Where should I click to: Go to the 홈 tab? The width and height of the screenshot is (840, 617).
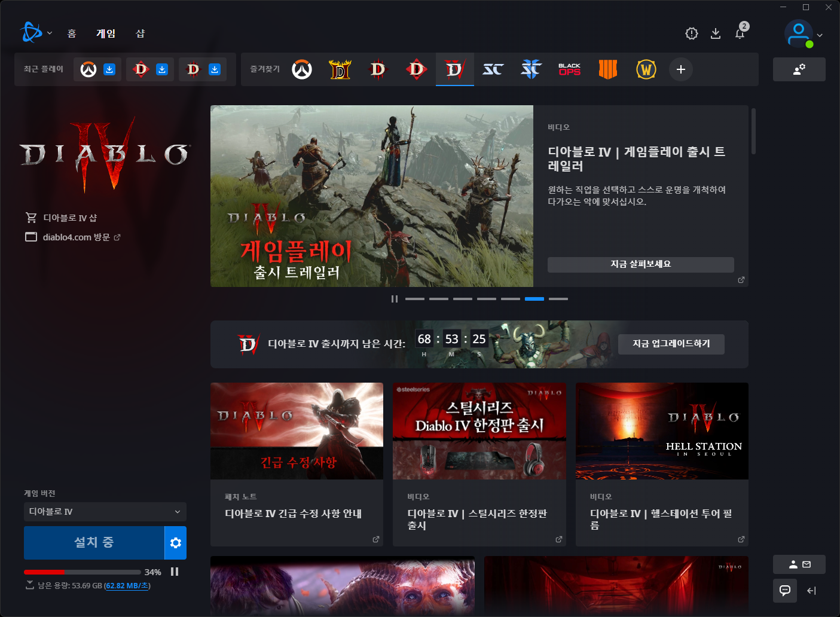(72, 33)
